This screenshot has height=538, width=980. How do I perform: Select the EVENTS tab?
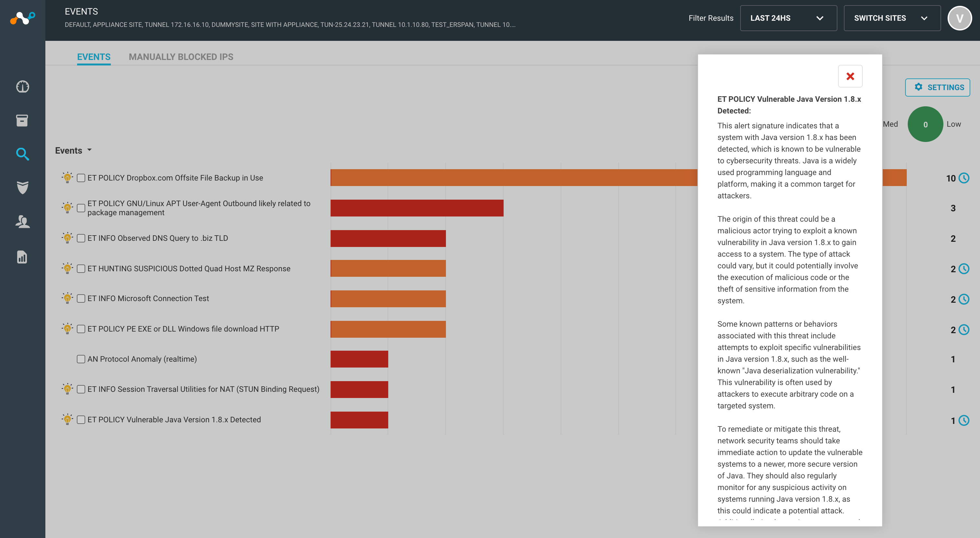click(x=94, y=57)
